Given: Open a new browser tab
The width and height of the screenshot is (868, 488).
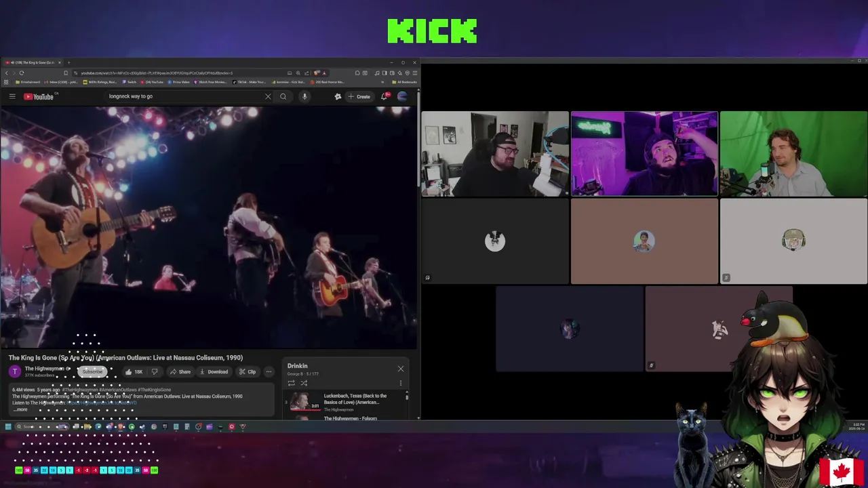Looking at the screenshot, I should [x=68, y=62].
